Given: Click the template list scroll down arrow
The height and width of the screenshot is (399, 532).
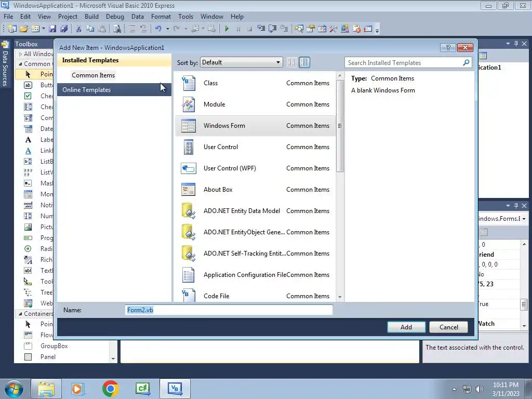Looking at the screenshot, I should (340, 297).
